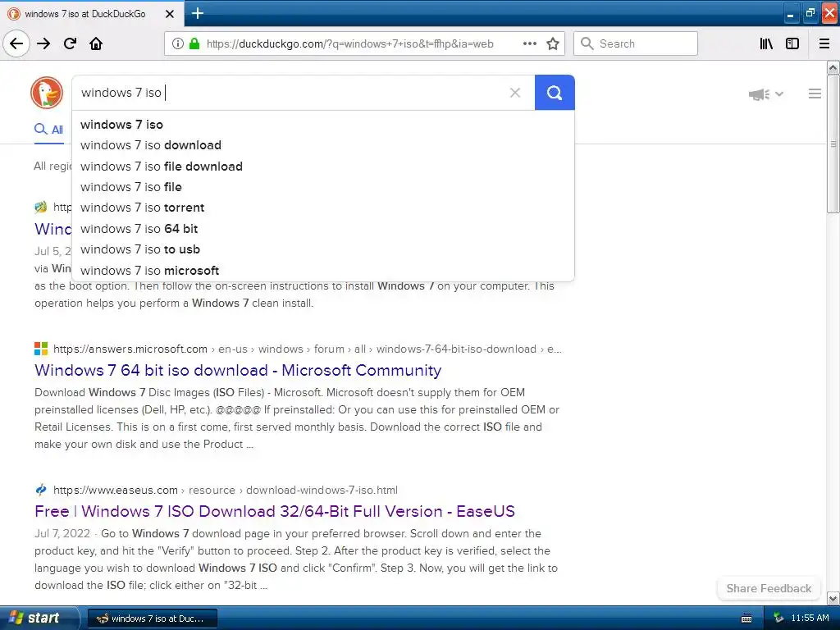Viewport: 840px width, 630px height.
Task: Choose suggestion "windows 7 iso torrent"
Action: click(x=322, y=208)
